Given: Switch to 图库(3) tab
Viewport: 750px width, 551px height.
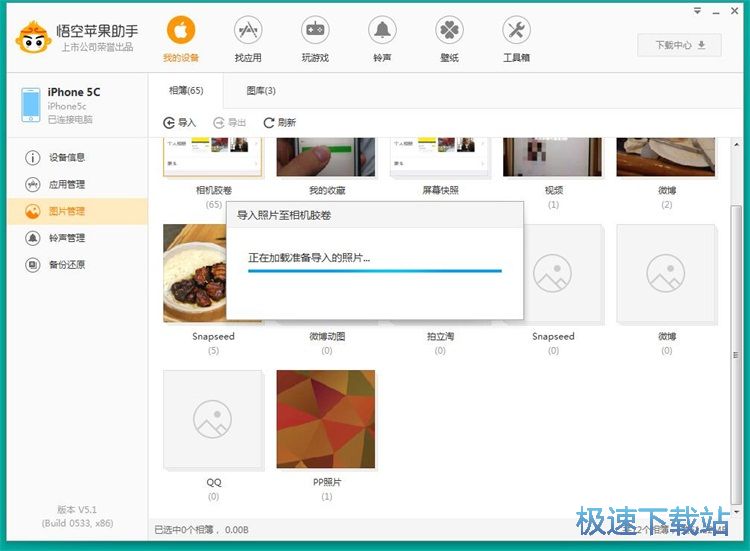Looking at the screenshot, I should click(x=261, y=90).
